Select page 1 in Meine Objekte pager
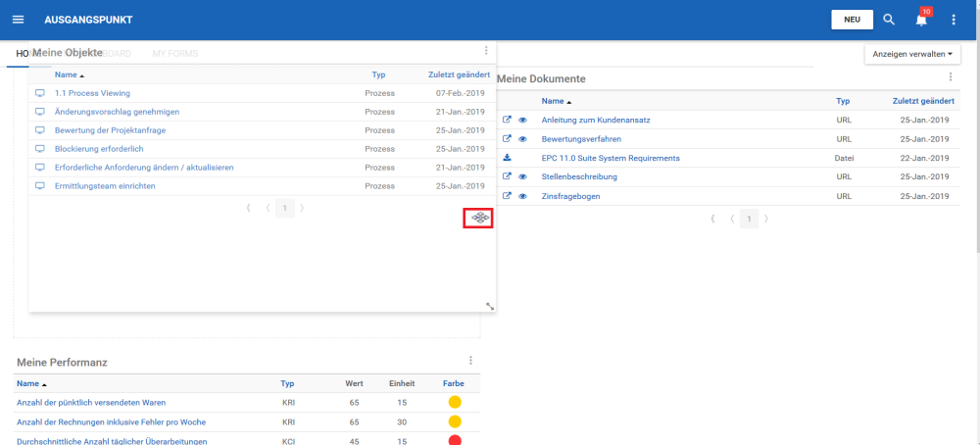The width and height of the screenshot is (980, 445). pyautogui.click(x=285, y=208)
